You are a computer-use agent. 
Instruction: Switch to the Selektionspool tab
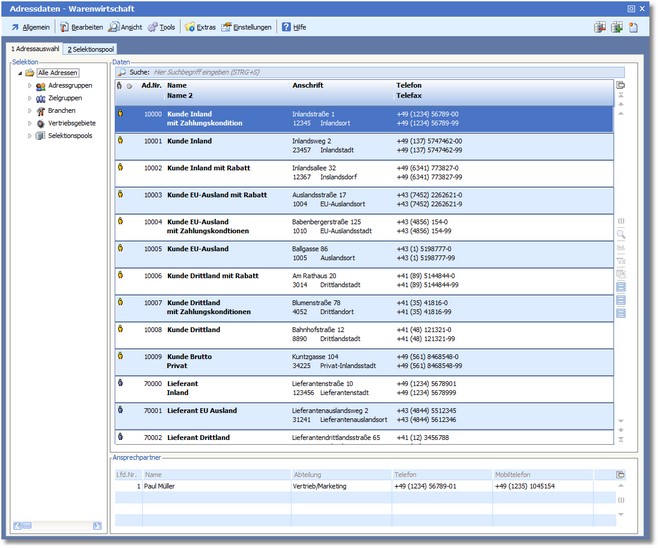click(90, 49)
